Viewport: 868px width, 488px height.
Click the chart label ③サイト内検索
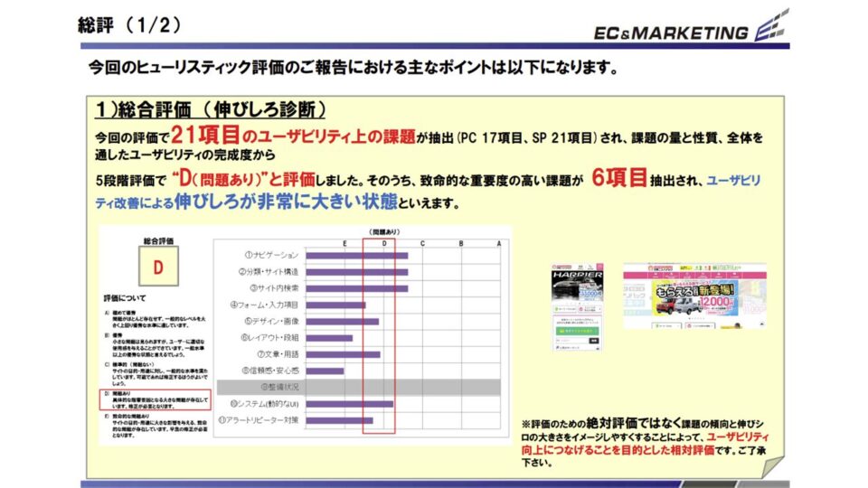pyautogui.click(x=274, y=288)
